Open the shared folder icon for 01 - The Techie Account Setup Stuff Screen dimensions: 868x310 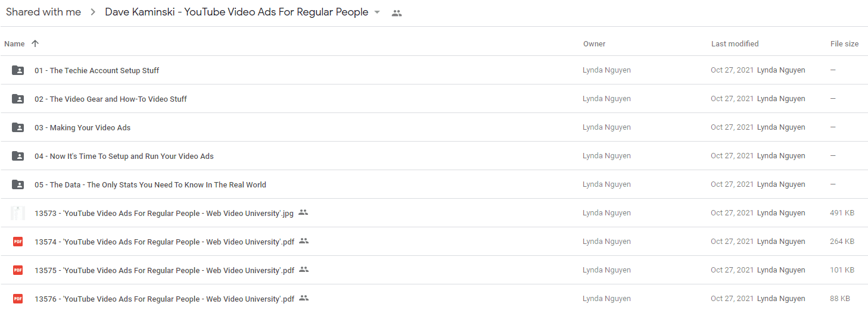18,70
